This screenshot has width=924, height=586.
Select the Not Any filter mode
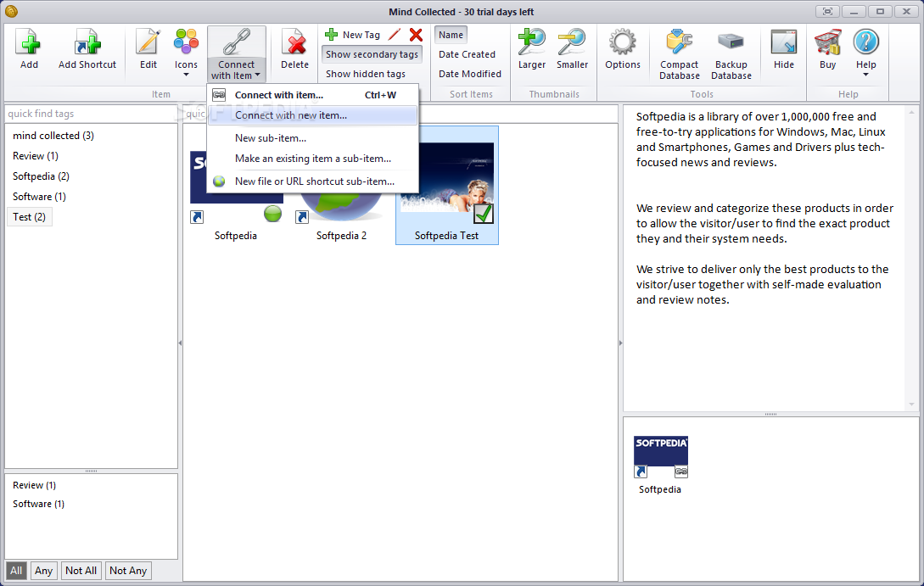pos(128,570)
